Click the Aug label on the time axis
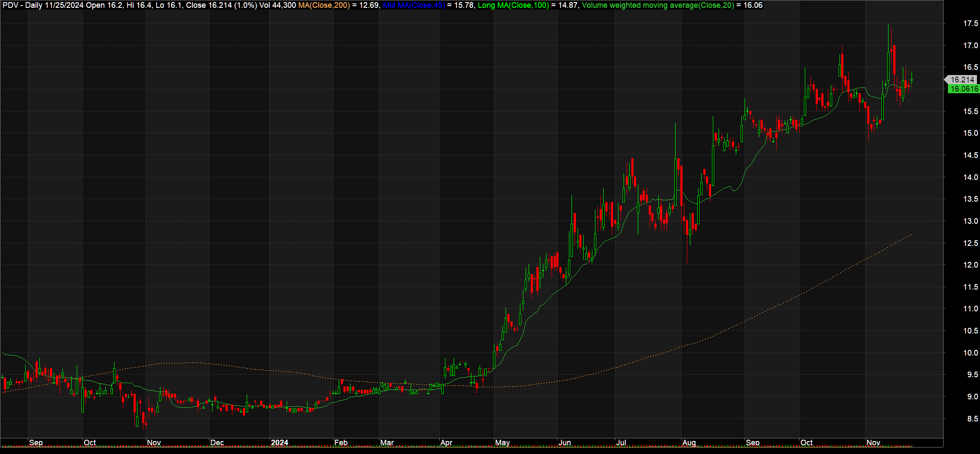980x454 pixels. pyautogui.click(x=689, y=443)
